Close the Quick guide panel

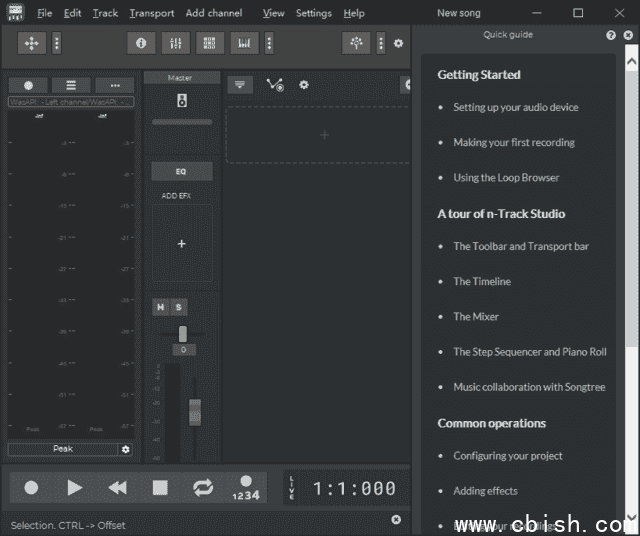click(628, 35)
